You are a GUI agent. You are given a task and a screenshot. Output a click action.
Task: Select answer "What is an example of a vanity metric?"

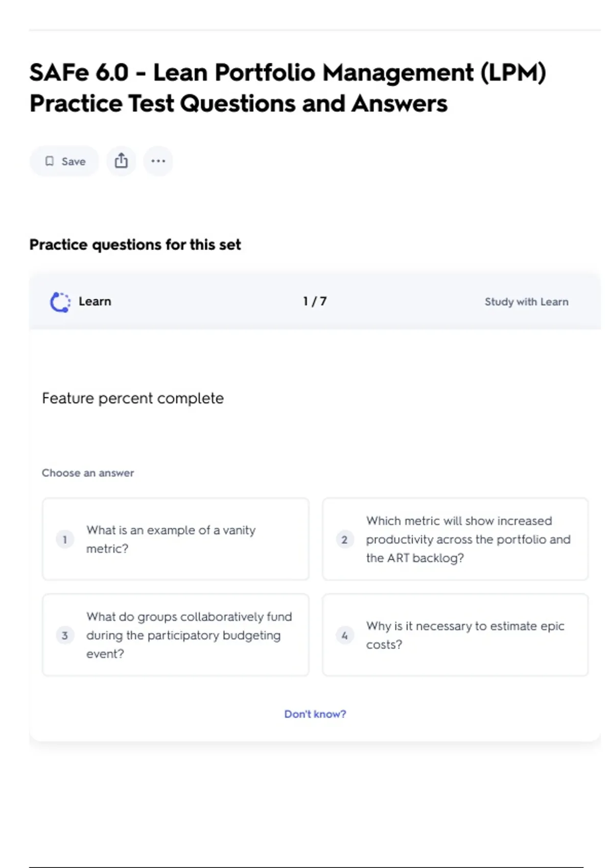(176, 539)
